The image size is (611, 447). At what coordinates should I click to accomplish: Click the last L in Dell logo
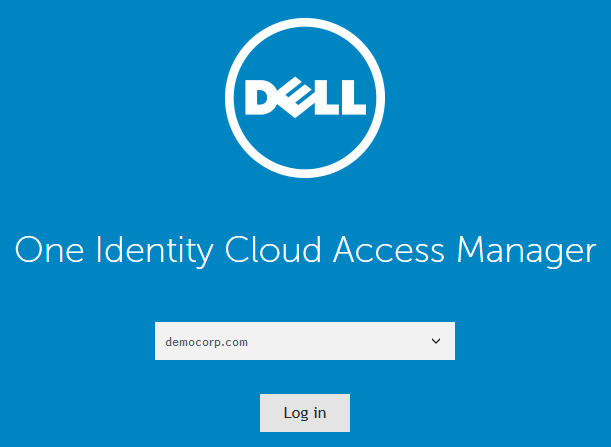pos(349,99)
